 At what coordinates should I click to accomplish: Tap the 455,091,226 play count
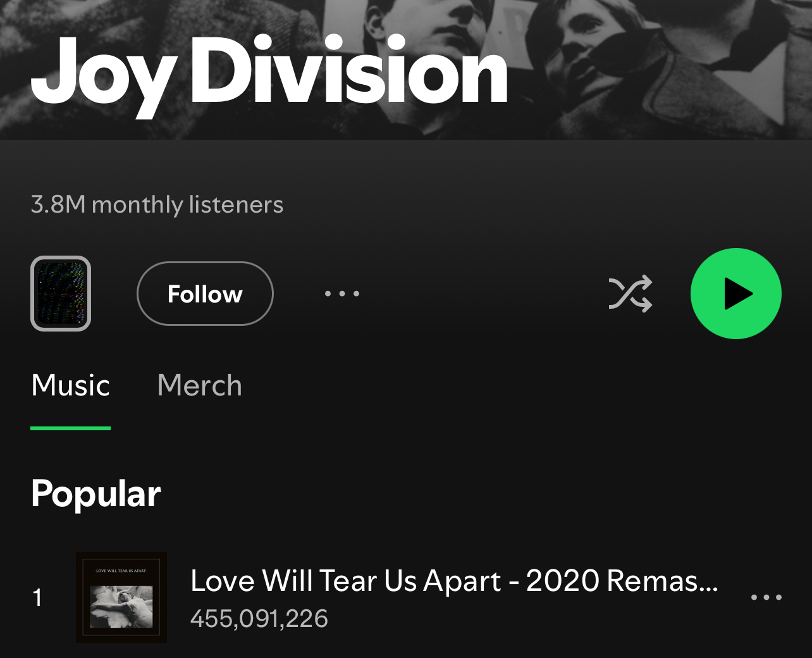(x=259, y=619)
